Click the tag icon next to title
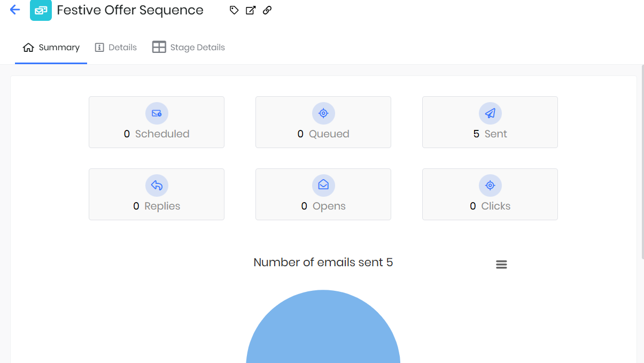Screen dimensions: 644x363 [x=234, y=10]
